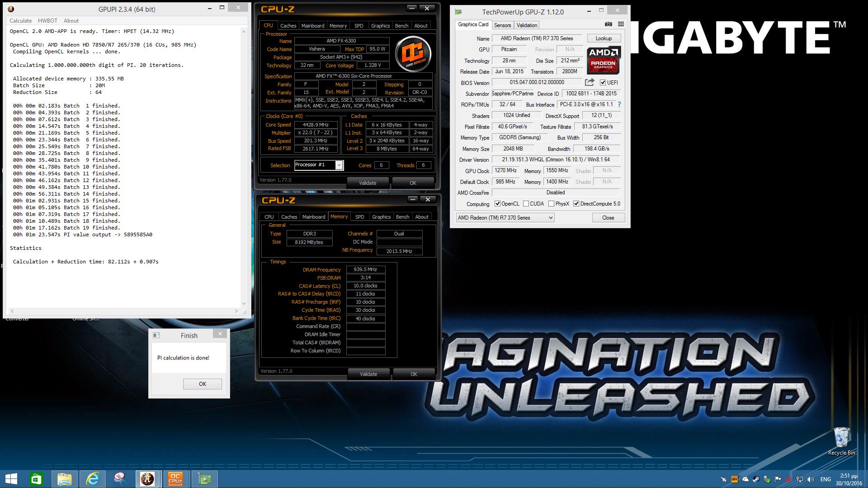This screenshot has height=488, width=868.
Task: Open the GPU-Z hamburger menu icon
Action: 621,24
